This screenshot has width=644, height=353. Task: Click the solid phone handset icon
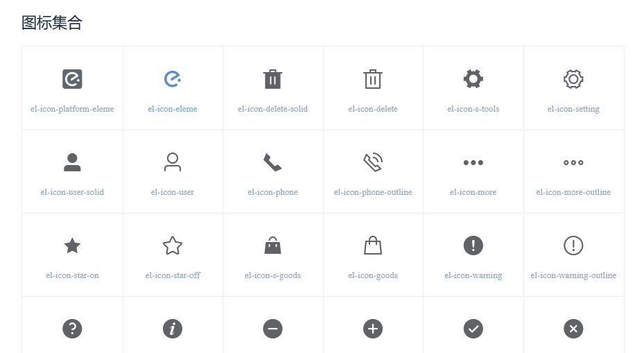[272, 162]
